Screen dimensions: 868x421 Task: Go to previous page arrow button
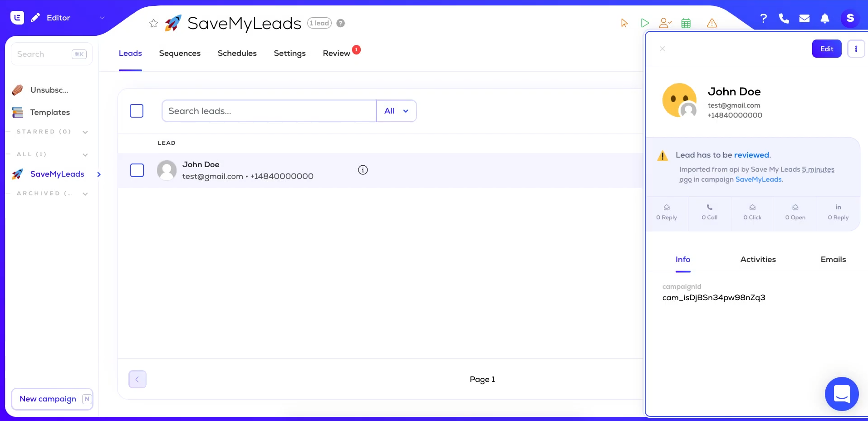(137, 379)
